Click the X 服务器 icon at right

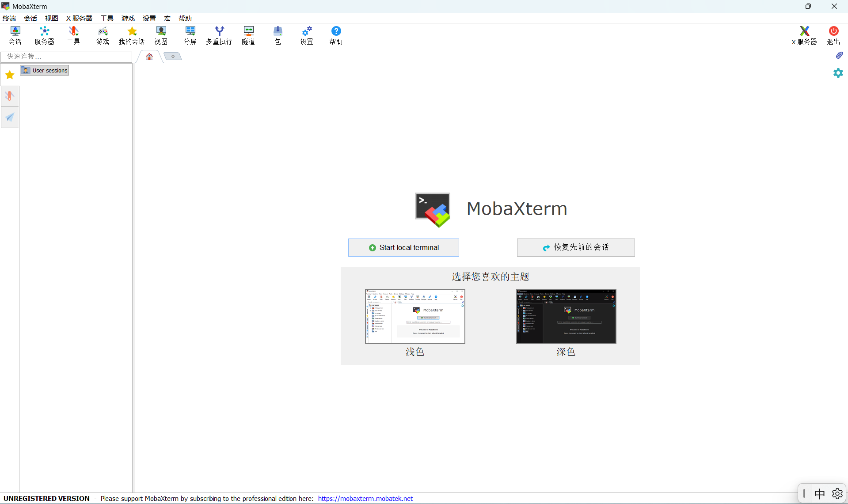point(804,35)
